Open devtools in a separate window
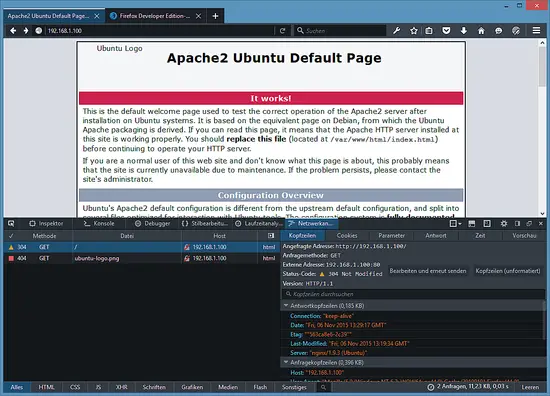 [x=529, y=223]
